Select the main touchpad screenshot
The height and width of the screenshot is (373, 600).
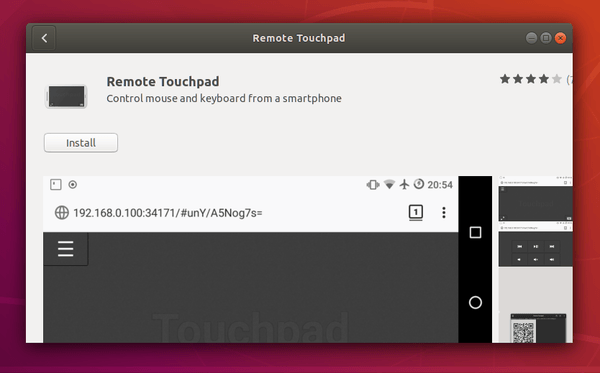pyautogui.click(x=267, y=259)
